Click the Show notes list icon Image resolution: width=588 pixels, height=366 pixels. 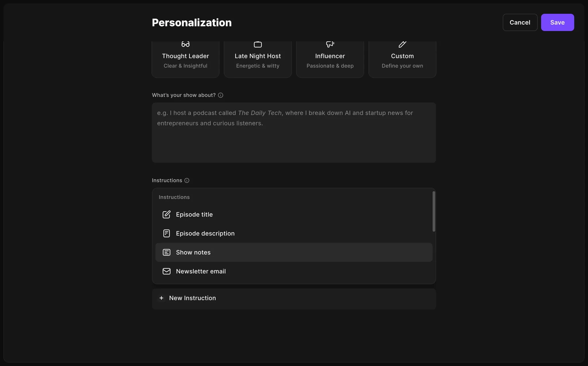[x=166, y=252]
